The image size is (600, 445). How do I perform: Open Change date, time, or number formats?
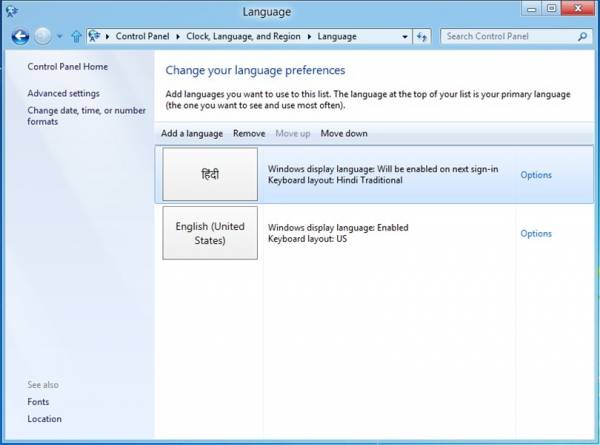point(86,116)
